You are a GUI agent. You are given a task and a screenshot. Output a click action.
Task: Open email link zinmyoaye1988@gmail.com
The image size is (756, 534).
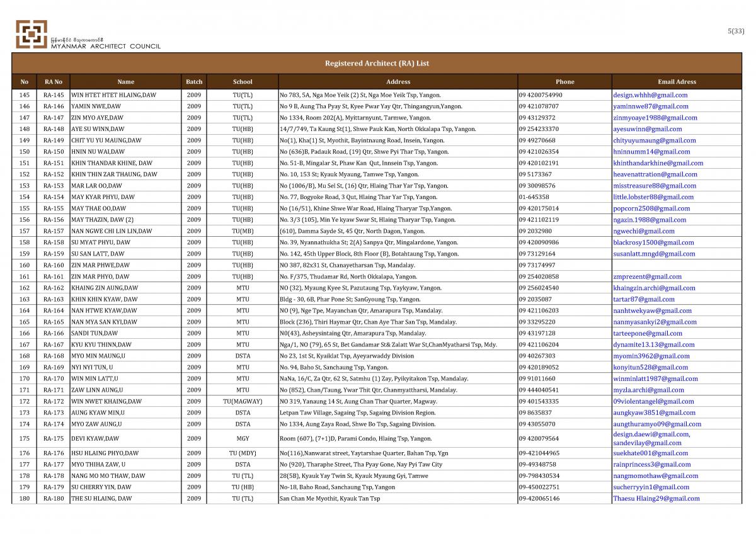(655, 118)
